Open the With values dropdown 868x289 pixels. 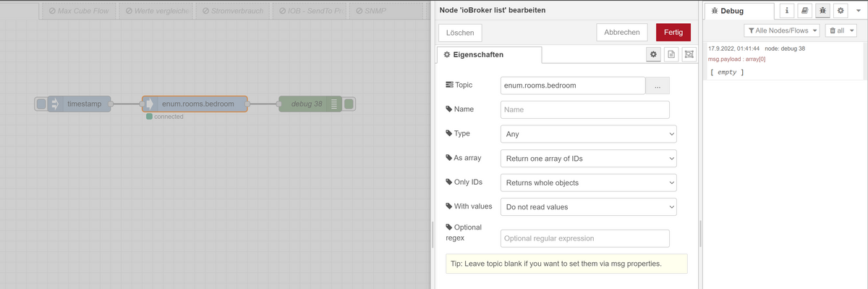point(588,206)
